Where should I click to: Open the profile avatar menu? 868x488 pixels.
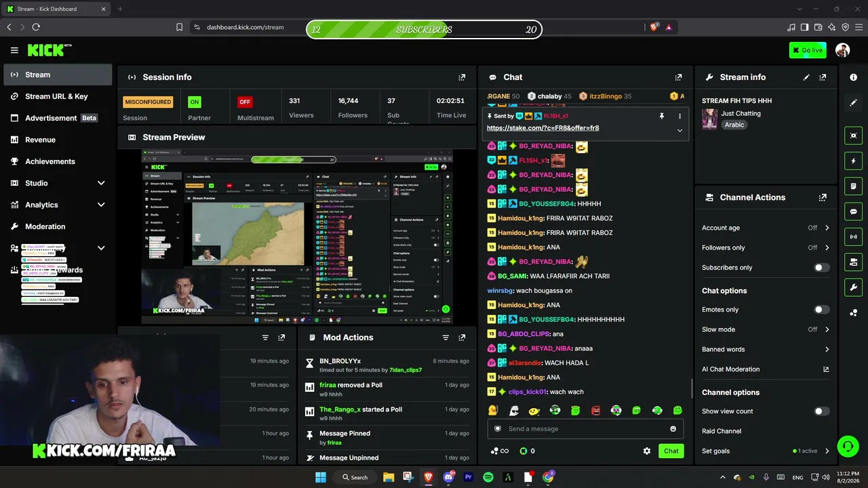842,50
